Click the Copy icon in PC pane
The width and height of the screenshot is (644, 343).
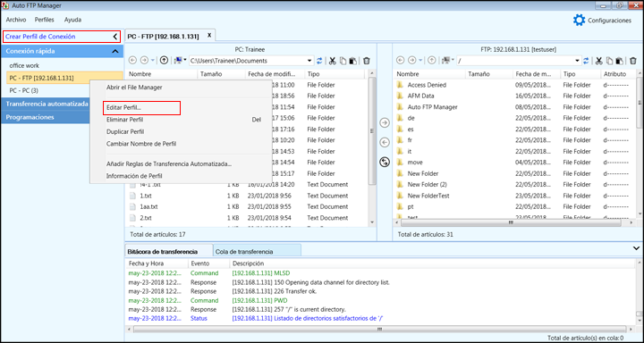[343, 61]
